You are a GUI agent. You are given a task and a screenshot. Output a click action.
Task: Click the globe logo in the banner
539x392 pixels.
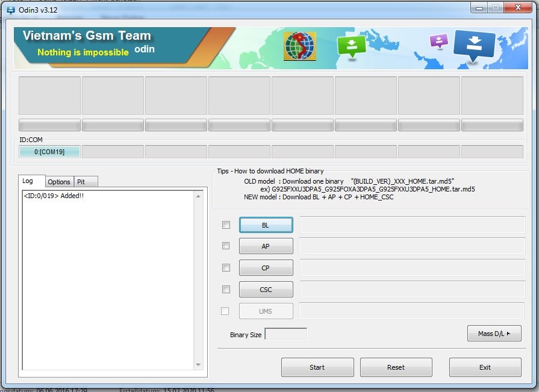pos(300,46)
